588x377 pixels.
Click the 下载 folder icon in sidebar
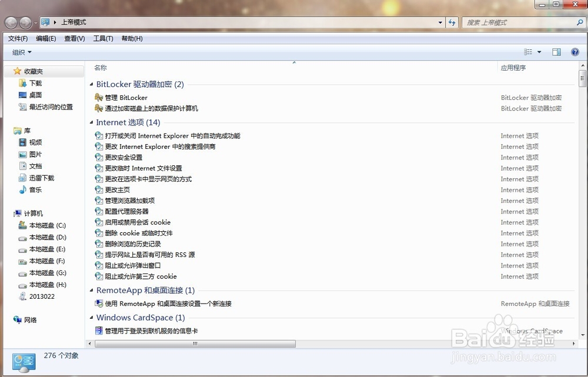(x=22, y=83)
